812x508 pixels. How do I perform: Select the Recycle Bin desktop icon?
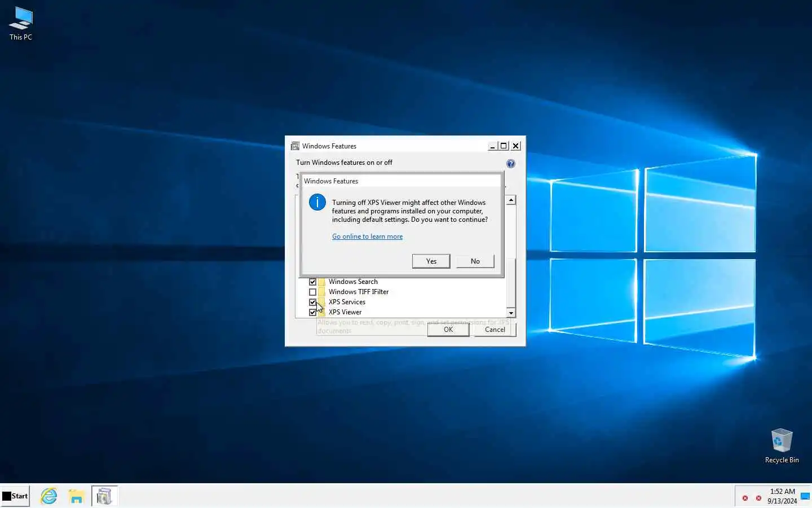(782, 446)
